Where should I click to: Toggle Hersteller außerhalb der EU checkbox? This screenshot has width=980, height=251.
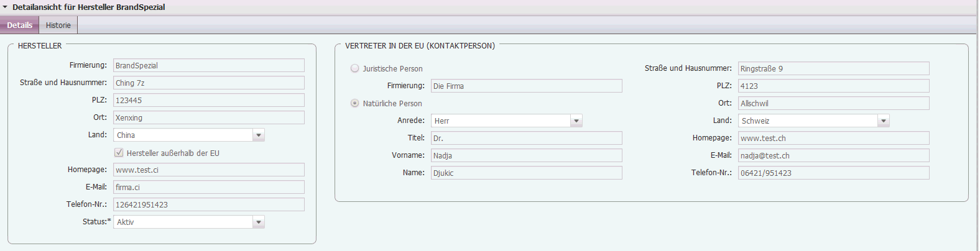click(119, 153)
